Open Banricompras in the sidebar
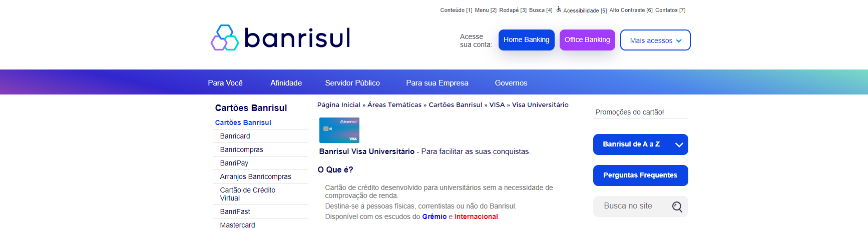The image size is (868, 231). tap(241, 149)
